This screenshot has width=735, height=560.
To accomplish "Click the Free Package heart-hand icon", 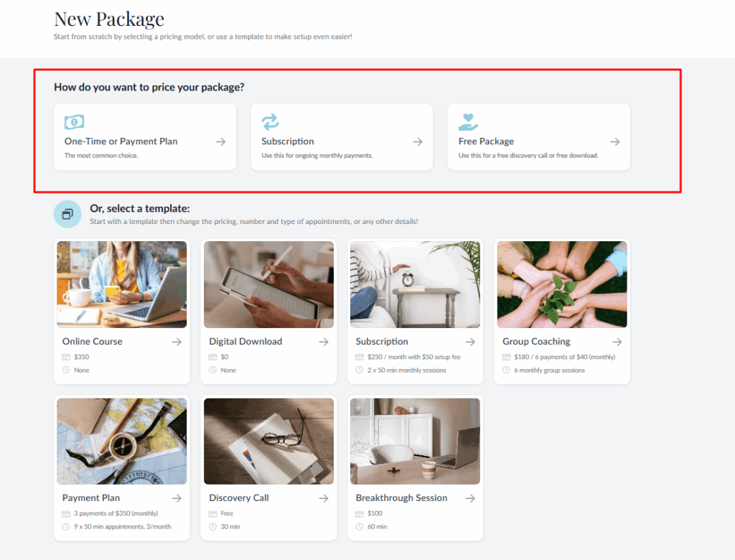I will [x=468, y=122].
